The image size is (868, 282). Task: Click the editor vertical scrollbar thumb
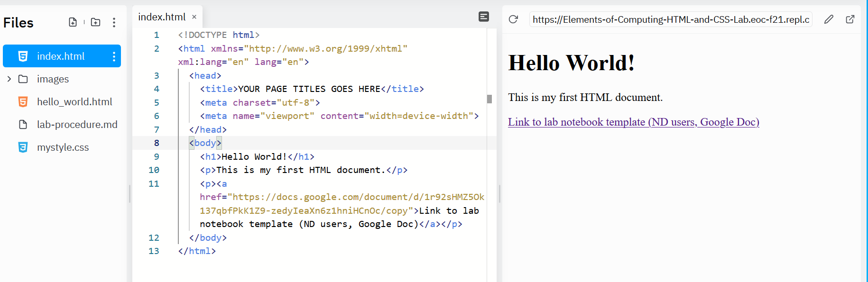point(489,99)
